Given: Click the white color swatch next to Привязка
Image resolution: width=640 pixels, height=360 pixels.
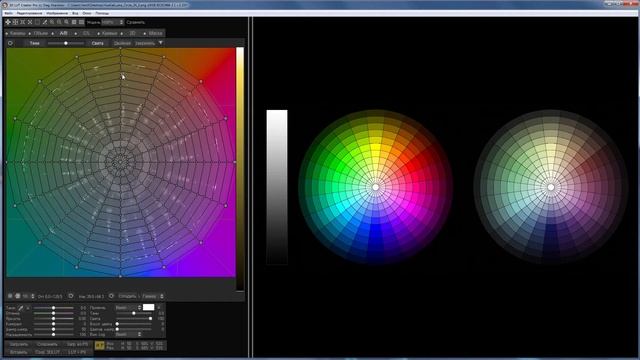Looking at the screenshot, I should (149, 307).
